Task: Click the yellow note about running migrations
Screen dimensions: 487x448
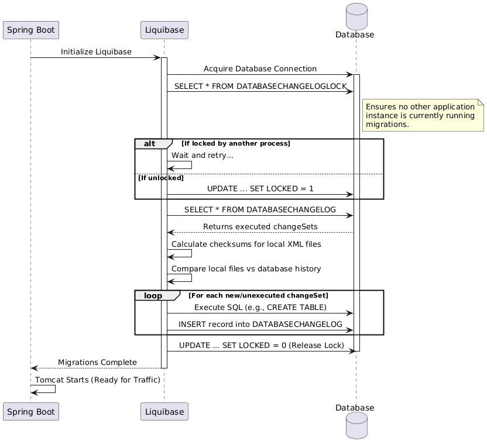Action: pos(423,115)
